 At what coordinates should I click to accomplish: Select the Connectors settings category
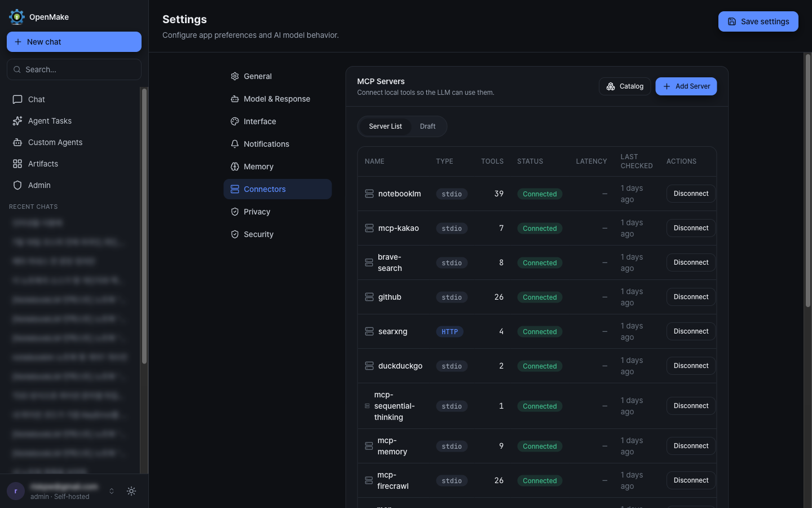pos(277,189)
